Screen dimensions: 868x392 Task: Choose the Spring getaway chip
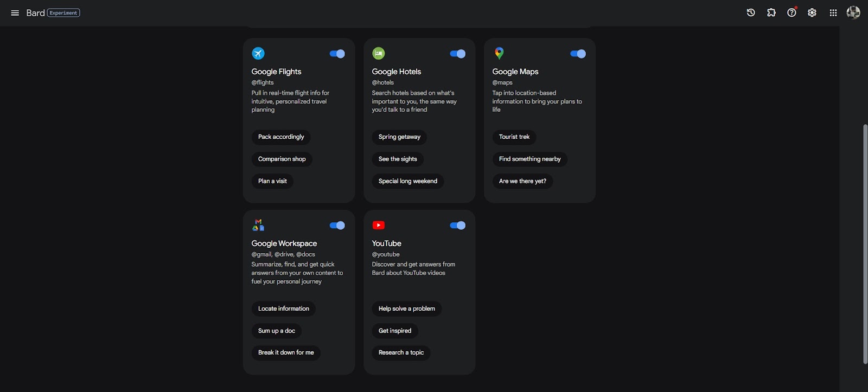[x=399, y=137]
